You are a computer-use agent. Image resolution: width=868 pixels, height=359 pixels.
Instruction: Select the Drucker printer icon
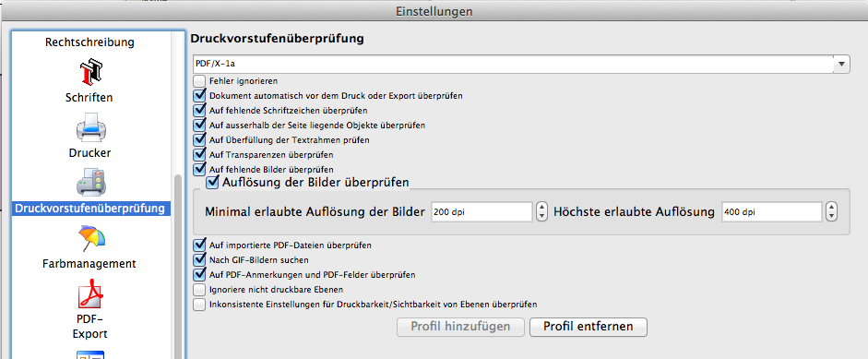[89, 127]
